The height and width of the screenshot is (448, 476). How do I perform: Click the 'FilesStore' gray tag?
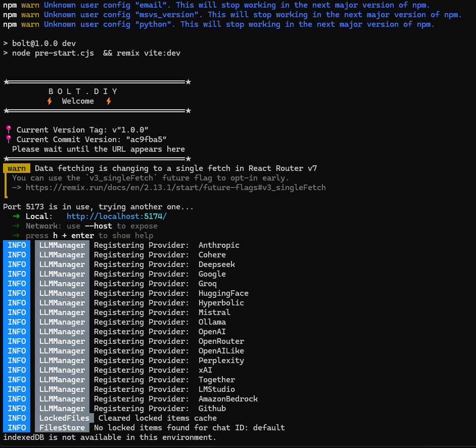point(62,428)
